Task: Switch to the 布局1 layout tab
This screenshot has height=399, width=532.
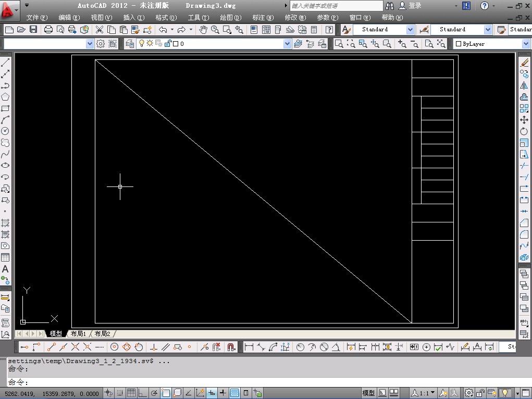Action: (x=78, y=333)
